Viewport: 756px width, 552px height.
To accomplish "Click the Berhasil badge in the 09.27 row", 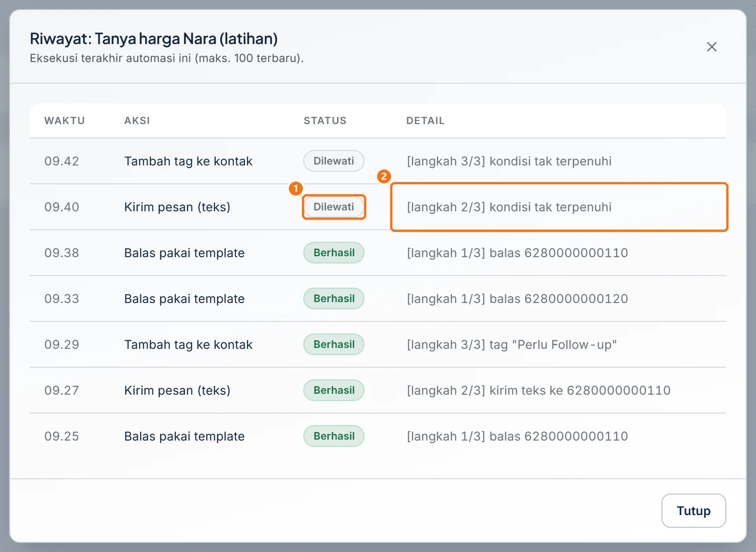I will pos(334,390).
